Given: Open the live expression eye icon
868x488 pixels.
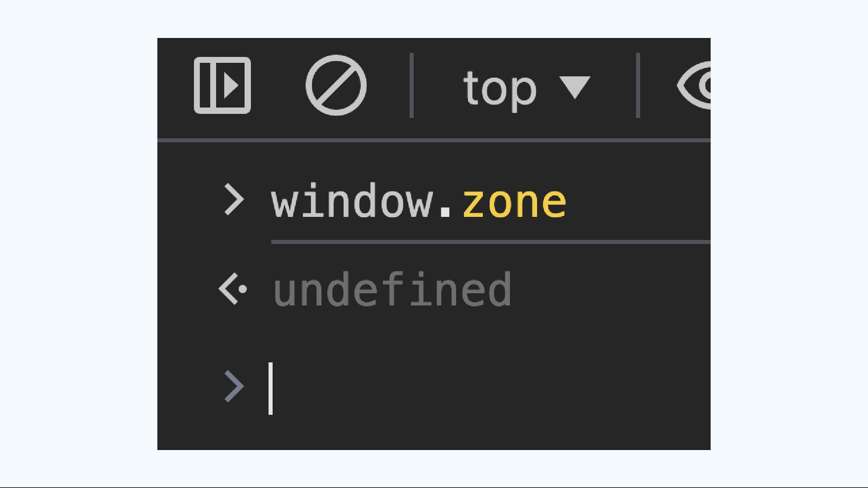Looking at the screenshot, I should [694, 85].
